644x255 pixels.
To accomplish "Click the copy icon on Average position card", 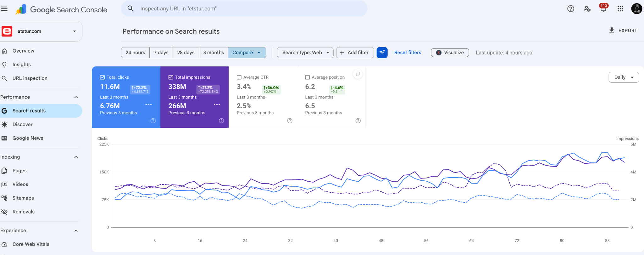I will pos(358,74).
